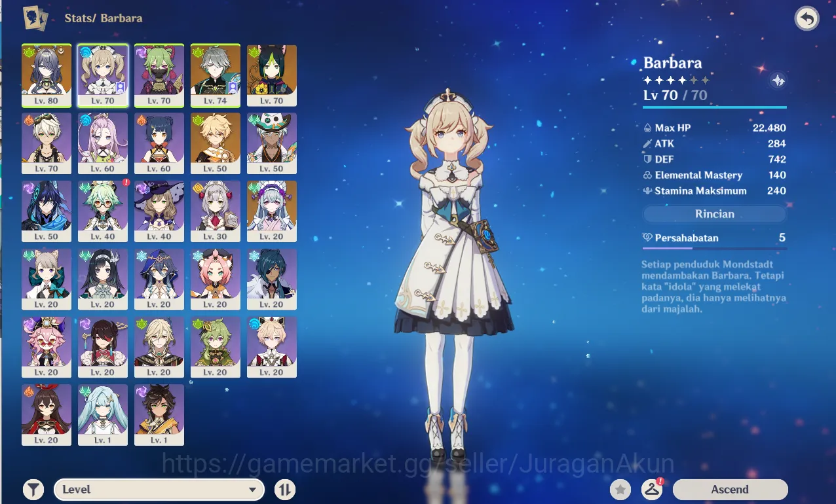This screenshot has height=504, width=836.
Task: Click the friendship progress bar
Action: 715,248
